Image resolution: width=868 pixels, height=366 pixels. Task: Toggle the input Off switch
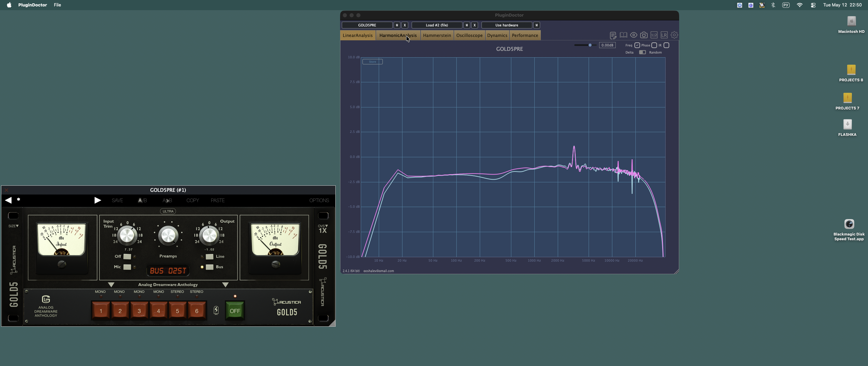[x=127, y=257]
